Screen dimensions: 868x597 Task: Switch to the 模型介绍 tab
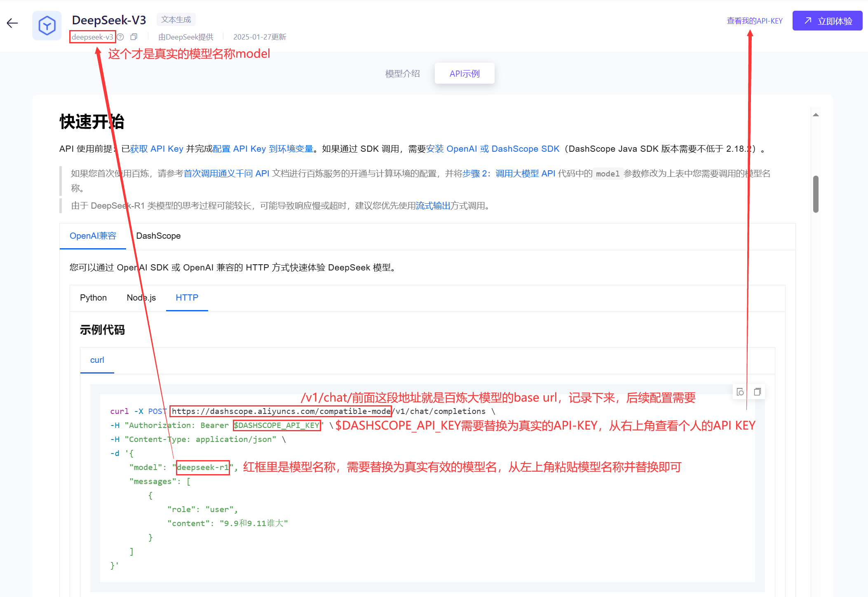pos(402,74)
